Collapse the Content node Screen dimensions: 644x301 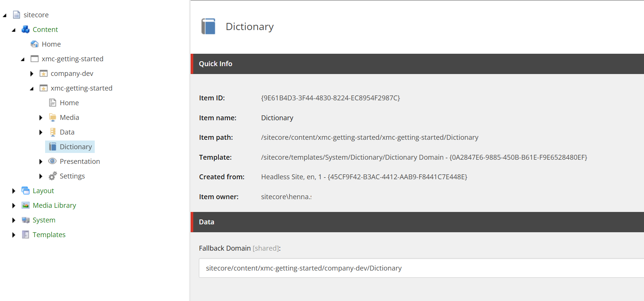[14, 30]
